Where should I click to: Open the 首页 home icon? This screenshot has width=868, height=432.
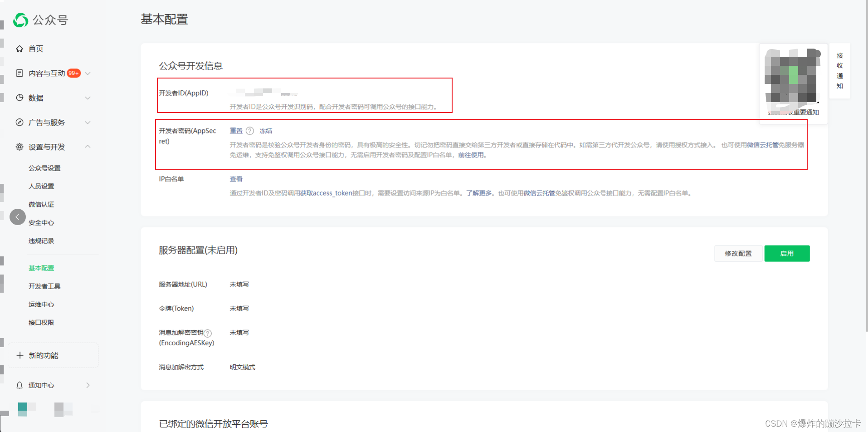[x=20, y=49]
